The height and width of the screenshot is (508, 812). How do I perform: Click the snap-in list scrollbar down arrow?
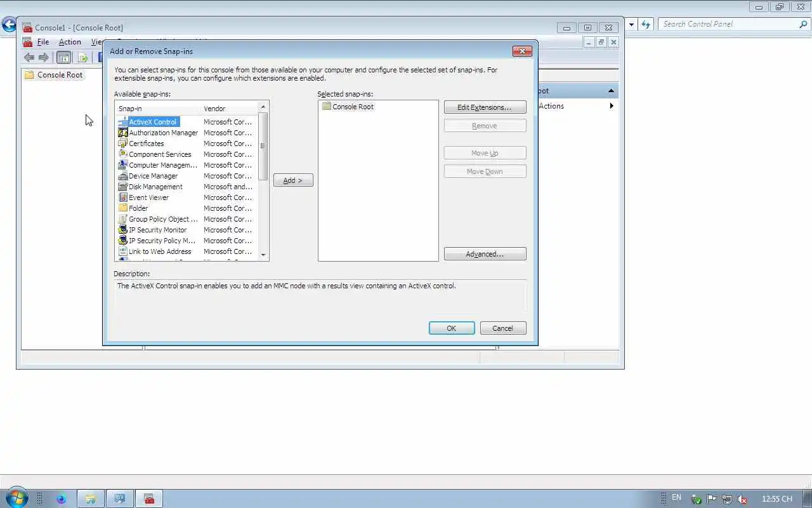[263, 255]
